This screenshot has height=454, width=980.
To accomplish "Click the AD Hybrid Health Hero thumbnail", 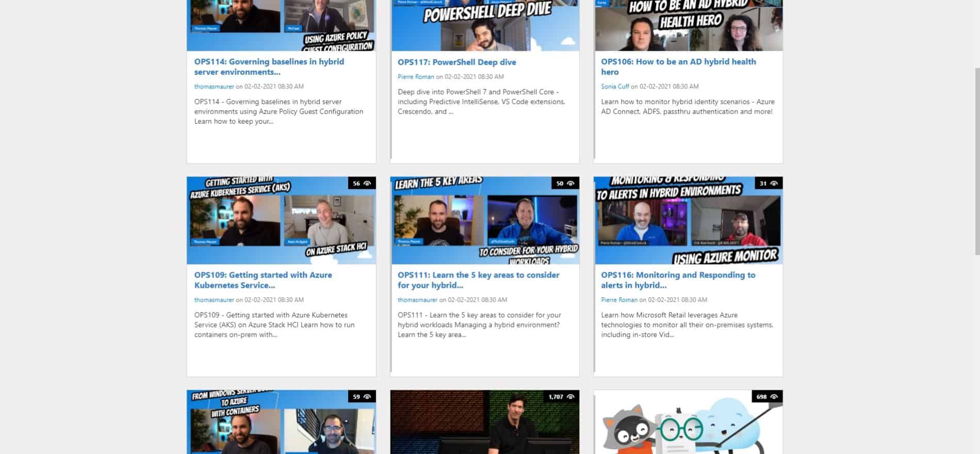I will [688, 25].
